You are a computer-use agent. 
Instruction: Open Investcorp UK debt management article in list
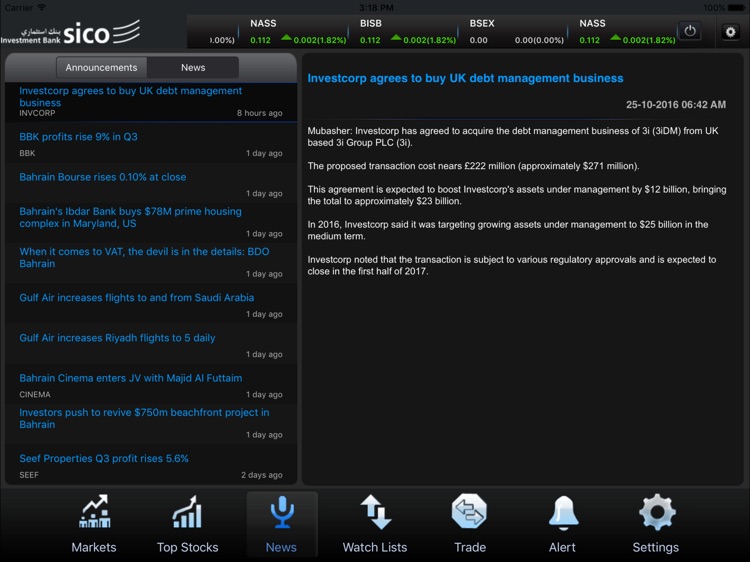pos(151,101)
